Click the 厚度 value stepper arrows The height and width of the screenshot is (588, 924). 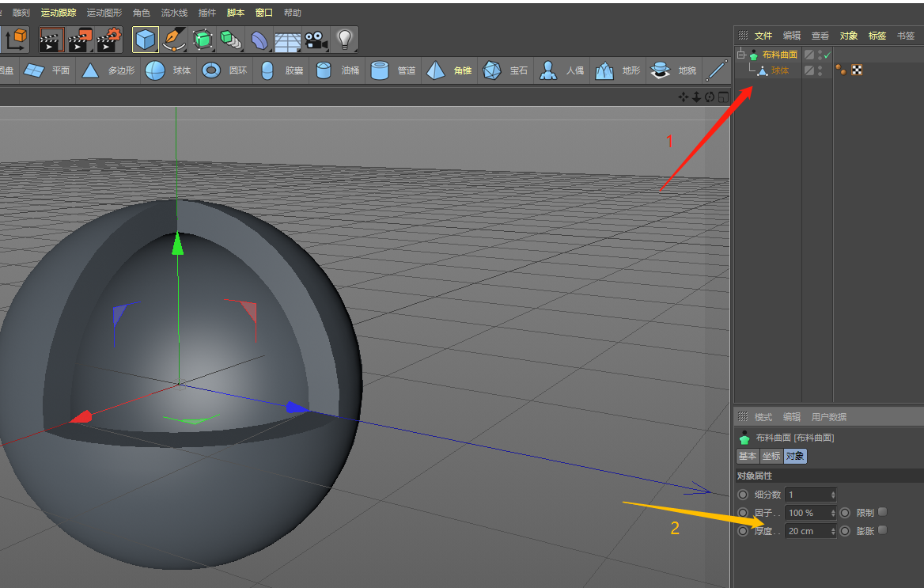point(833,531)
